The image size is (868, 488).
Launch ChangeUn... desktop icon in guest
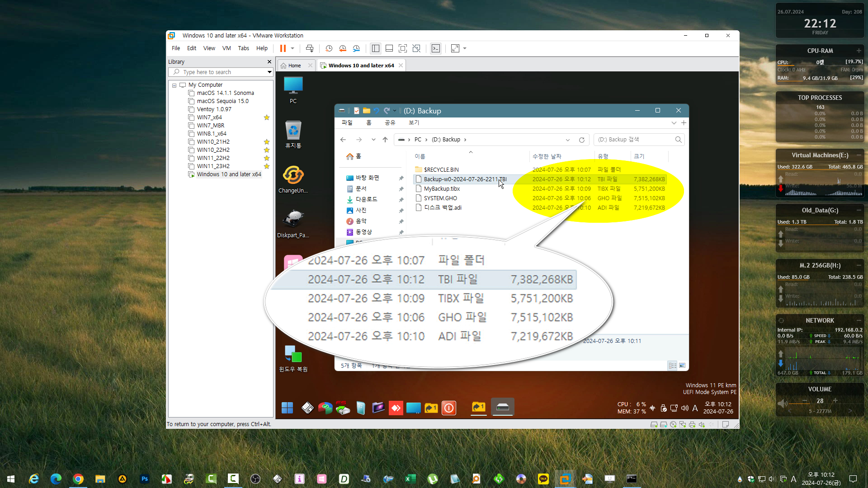coord(293,179)
